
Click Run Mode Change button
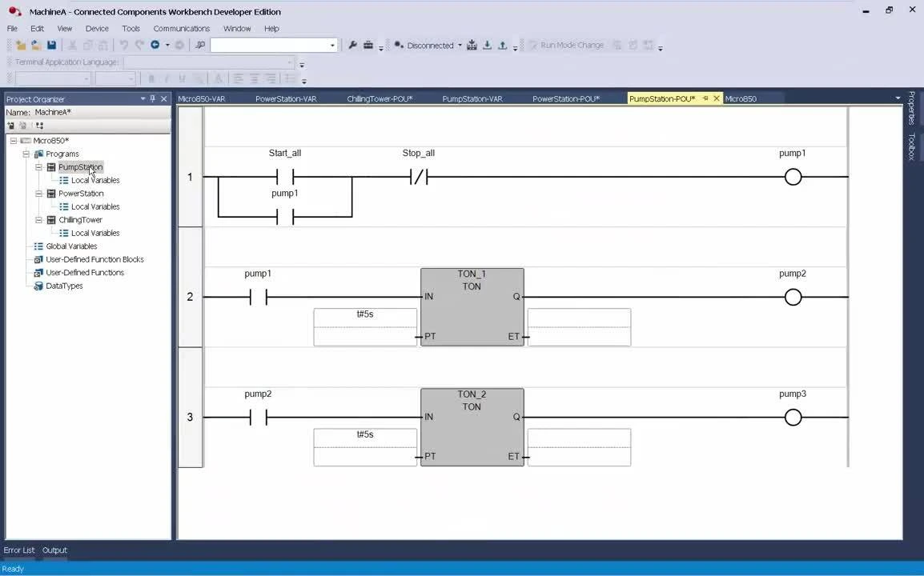pos(572,45)
